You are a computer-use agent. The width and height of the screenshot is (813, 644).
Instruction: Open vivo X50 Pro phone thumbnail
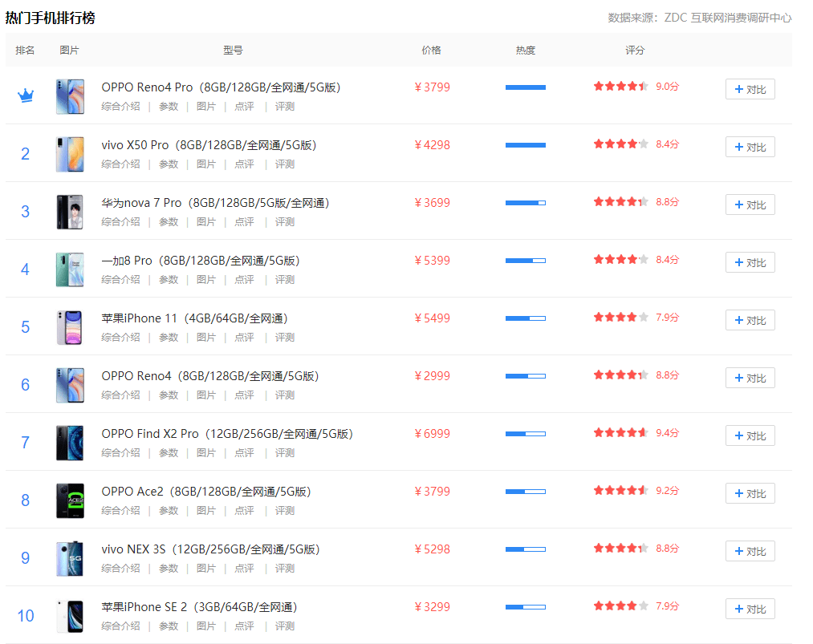tap(70, 155)
